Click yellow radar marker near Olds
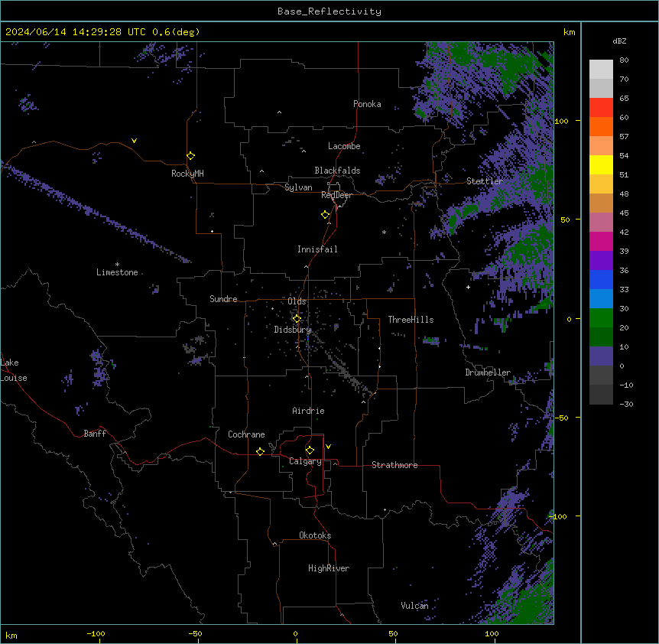 click(297, 319)
